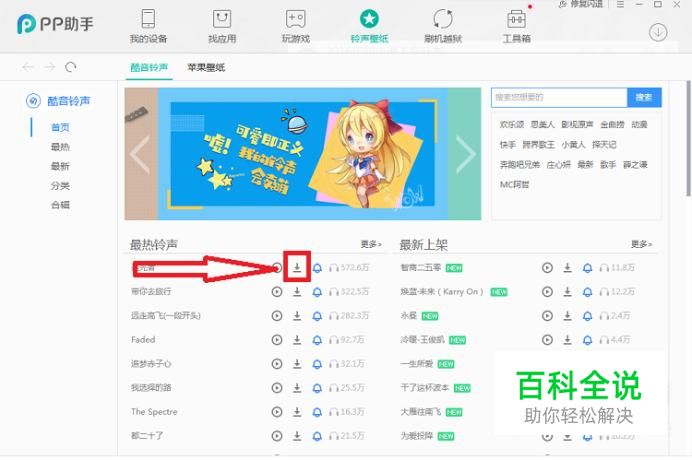Download the 追梦赤子心 ringtone
Image resolution: width=692 pixels, height=460 pixels.
[297, 364]
